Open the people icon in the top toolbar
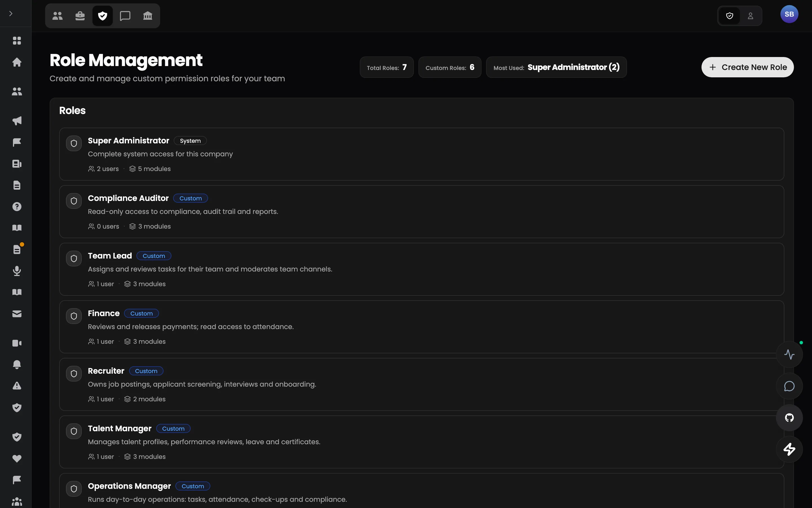 [58, 16]
